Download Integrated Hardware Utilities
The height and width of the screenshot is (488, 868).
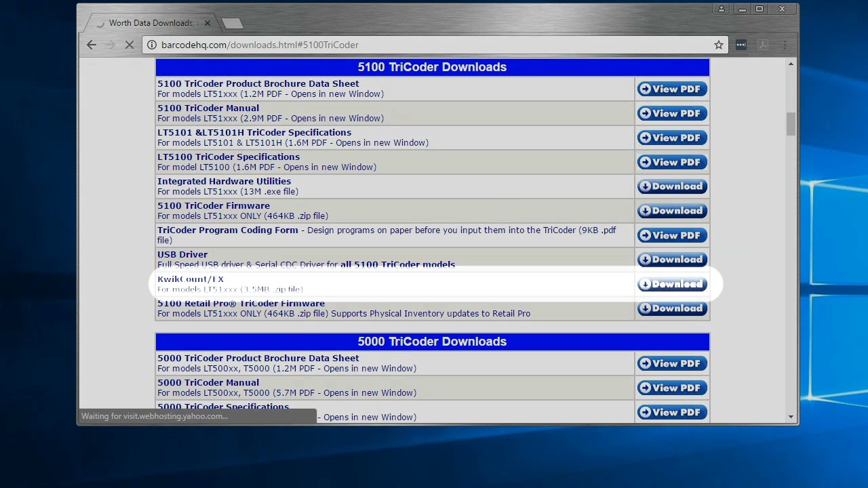[672, 186]
